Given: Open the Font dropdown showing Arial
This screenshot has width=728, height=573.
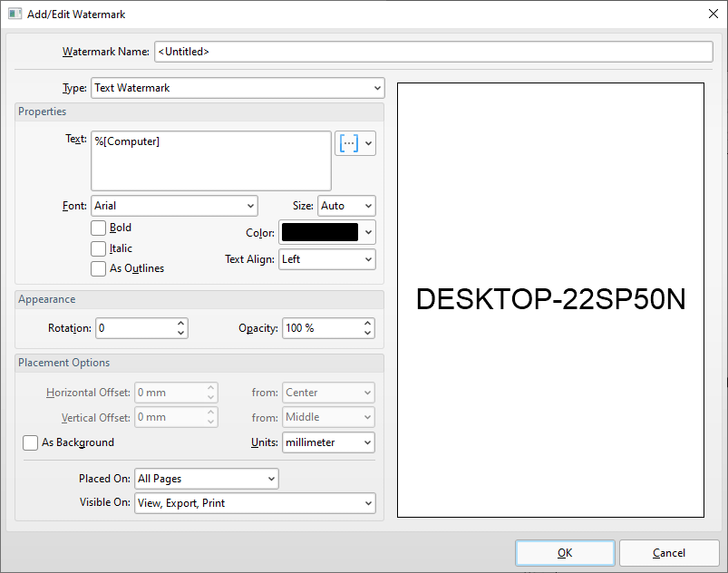Looking at the screenshot, I should click(174, 206).
